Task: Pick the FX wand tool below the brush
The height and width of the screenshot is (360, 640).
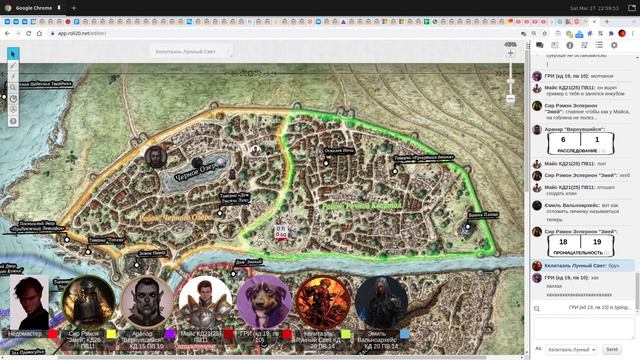Action: tap(13, 76)
